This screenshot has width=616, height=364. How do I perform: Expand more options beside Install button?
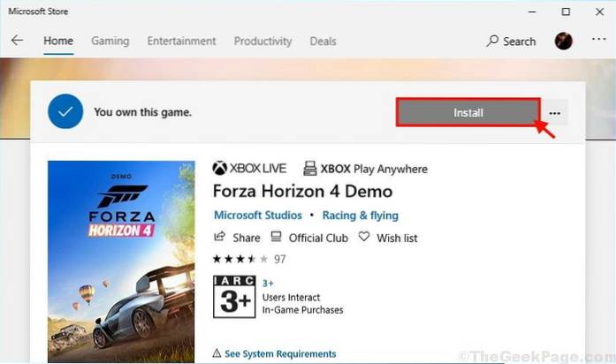555,113
